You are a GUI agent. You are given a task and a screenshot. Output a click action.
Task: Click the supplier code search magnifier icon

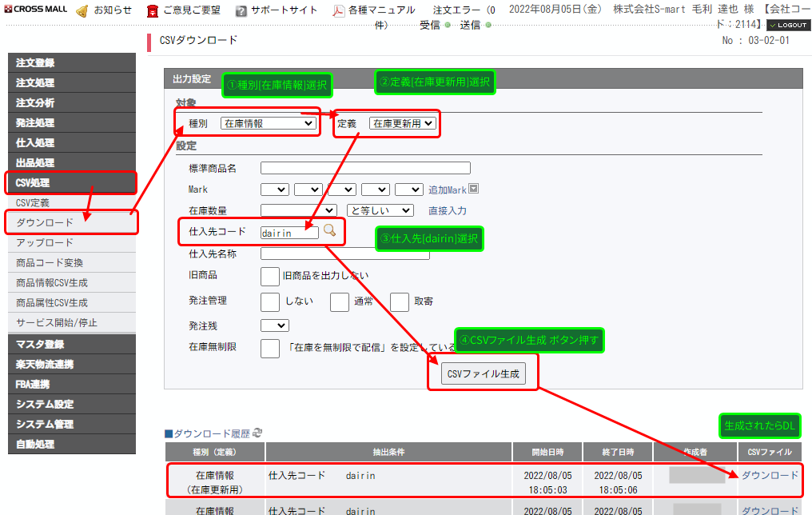329,231
